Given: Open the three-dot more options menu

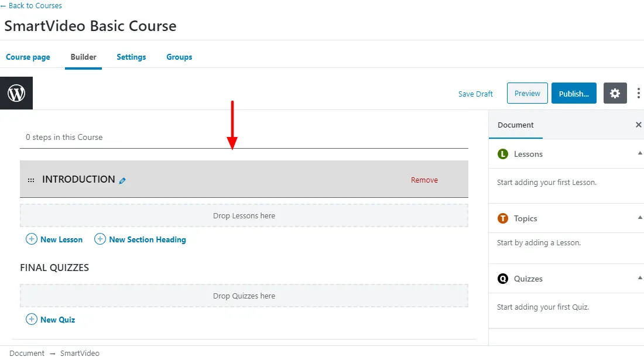Looking at the screenshot, I should coord(638,93).
